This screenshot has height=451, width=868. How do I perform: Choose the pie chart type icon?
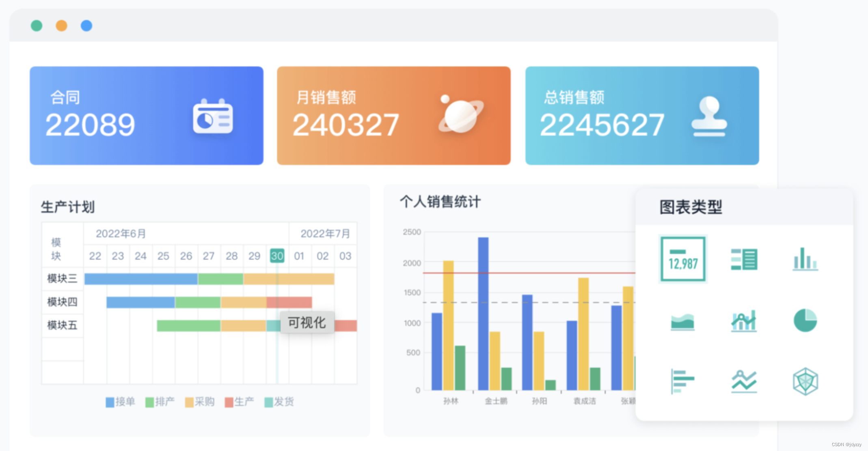pyautogui.click(x=805, y=320)
